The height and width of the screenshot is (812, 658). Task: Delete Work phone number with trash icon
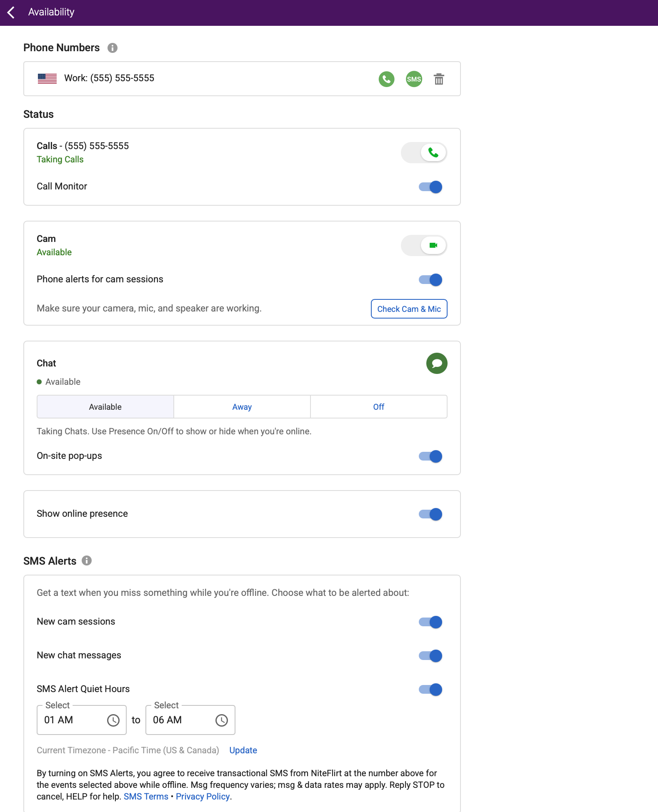pyautogui.click(x=439, y=79)
